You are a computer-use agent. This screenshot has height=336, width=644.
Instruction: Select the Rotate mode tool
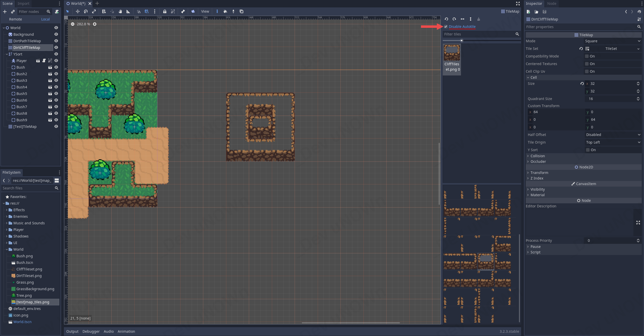(86, 11)
